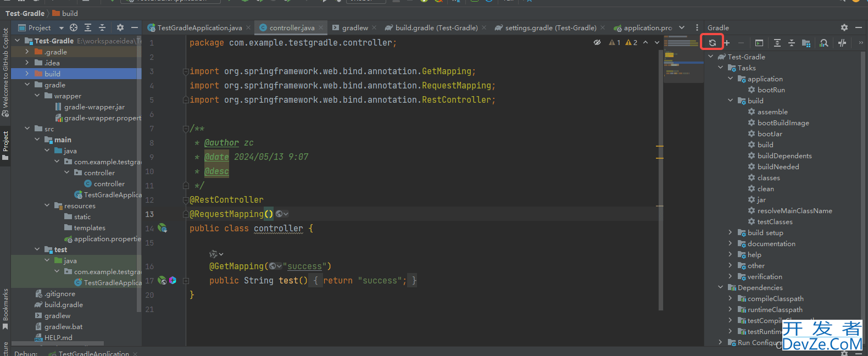Open RequestMapping URL globe dropdown
The height and width of the screenshot is (356, 868).
pyautogui.click(x=282, y=214)
